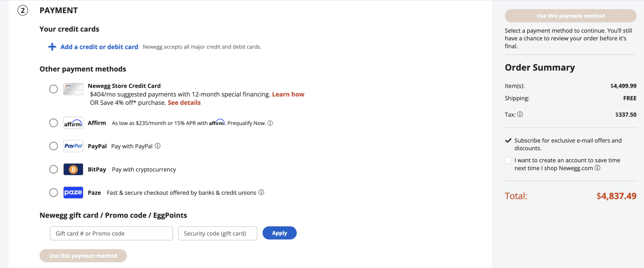This screenshot has height=268, width=644.
Task: Check the create an account option
Action: 508,160
